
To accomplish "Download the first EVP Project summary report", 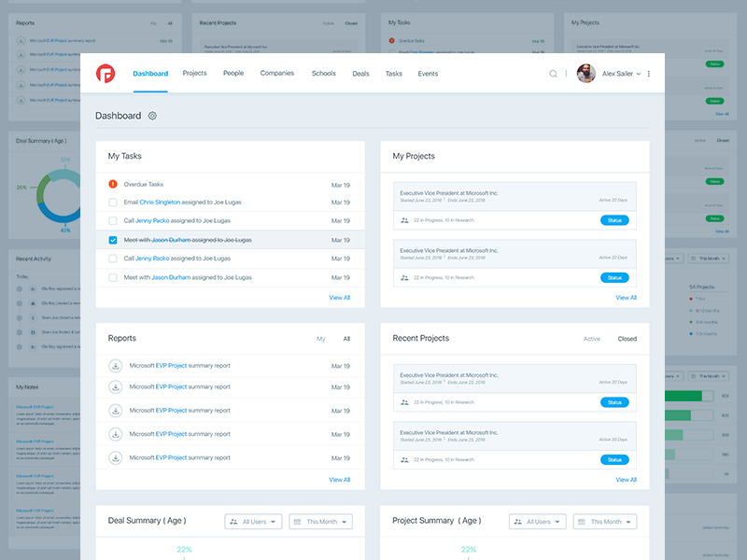I will (116, 366).
